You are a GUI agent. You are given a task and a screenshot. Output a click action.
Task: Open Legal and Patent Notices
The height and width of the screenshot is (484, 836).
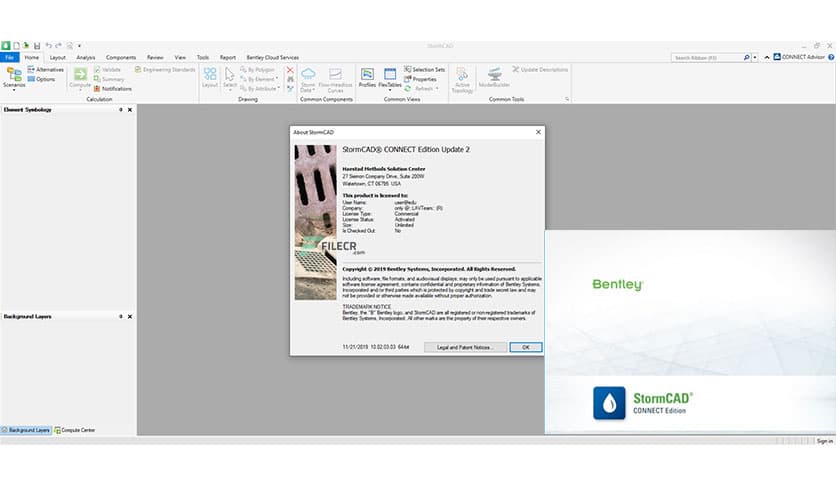pyautogui.click(x=459, y=347)
